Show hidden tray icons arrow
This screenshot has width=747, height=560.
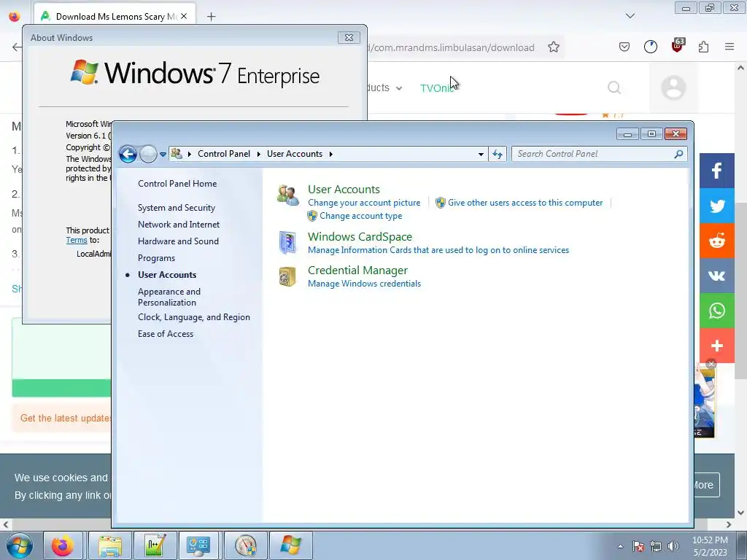pos(620,546)
